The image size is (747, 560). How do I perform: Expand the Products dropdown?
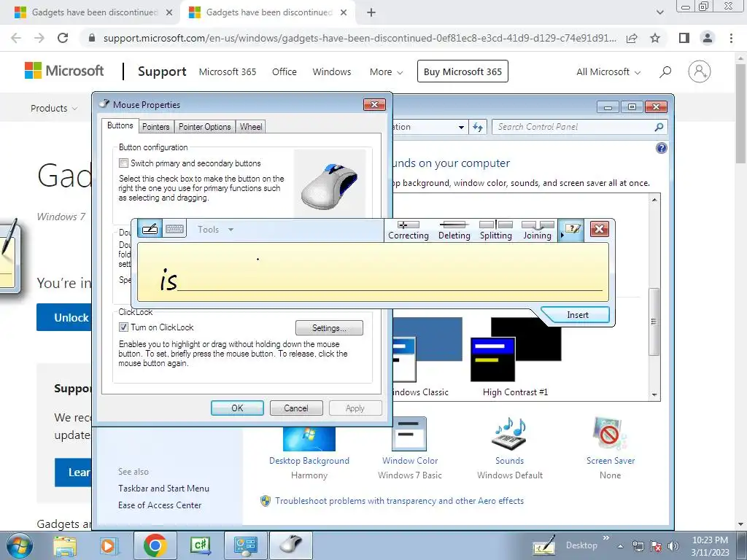54,108
